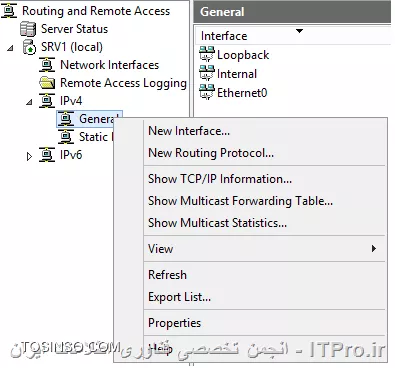Select the IPv4 tree label
395x368 pixels.
71,101
